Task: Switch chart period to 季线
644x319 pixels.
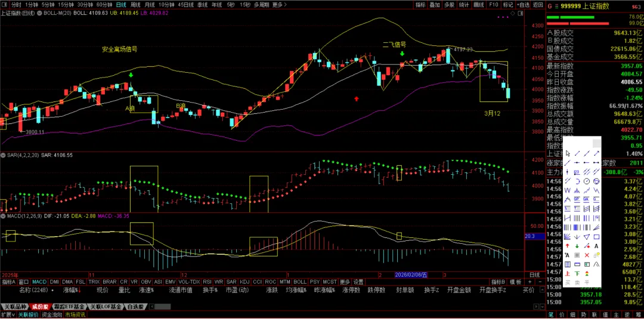Action: coord(202,5)
